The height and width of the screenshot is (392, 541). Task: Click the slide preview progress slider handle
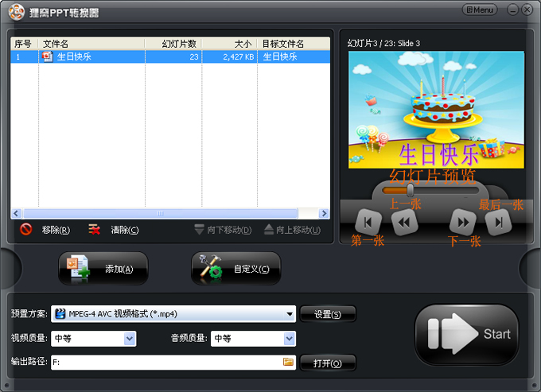(x=411, y=190)
